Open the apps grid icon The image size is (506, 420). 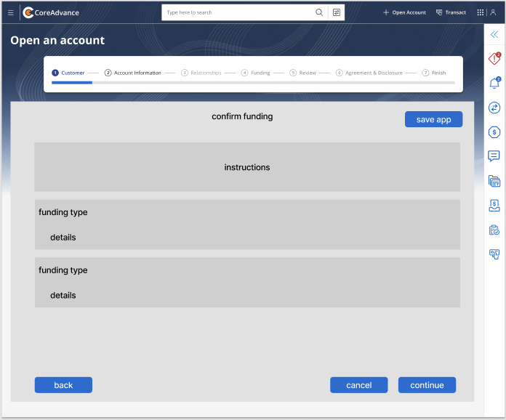[480, 12]
